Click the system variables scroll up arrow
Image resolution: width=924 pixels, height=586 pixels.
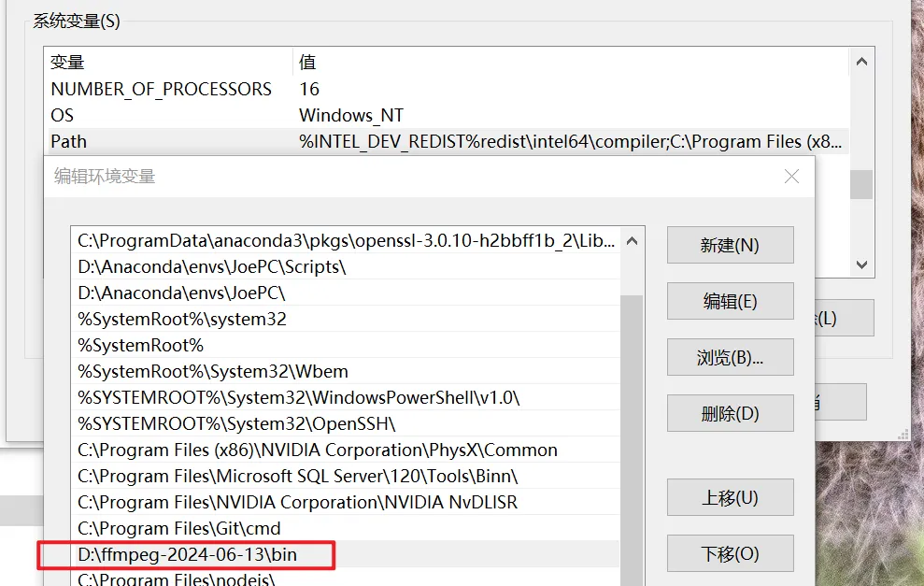(x=861, y=62)
